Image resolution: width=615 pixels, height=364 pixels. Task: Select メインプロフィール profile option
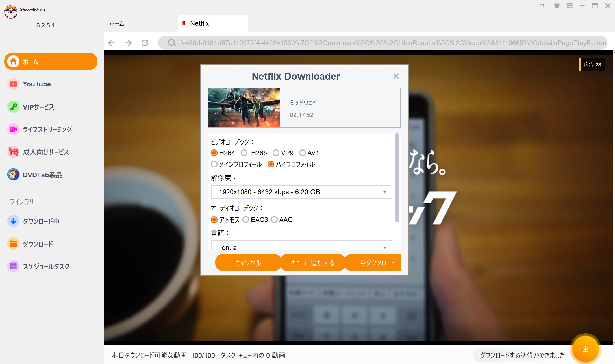(x=214, y=164)
